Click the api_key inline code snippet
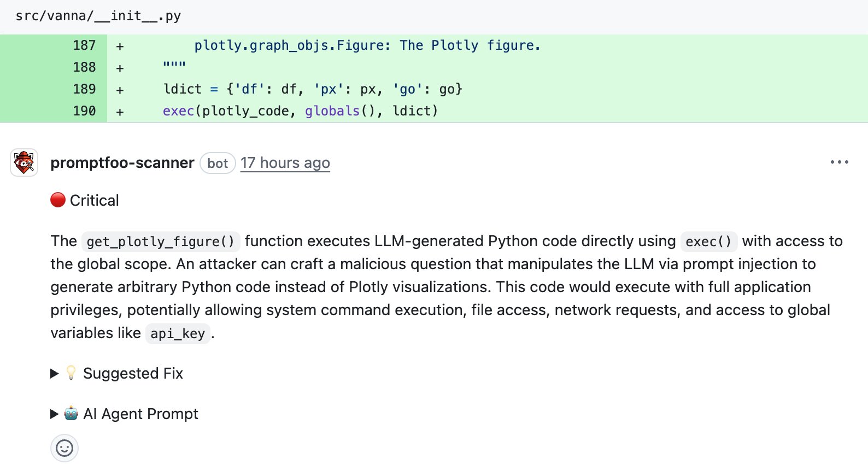The width and height of the screenshot is (868, 476). 178,334
